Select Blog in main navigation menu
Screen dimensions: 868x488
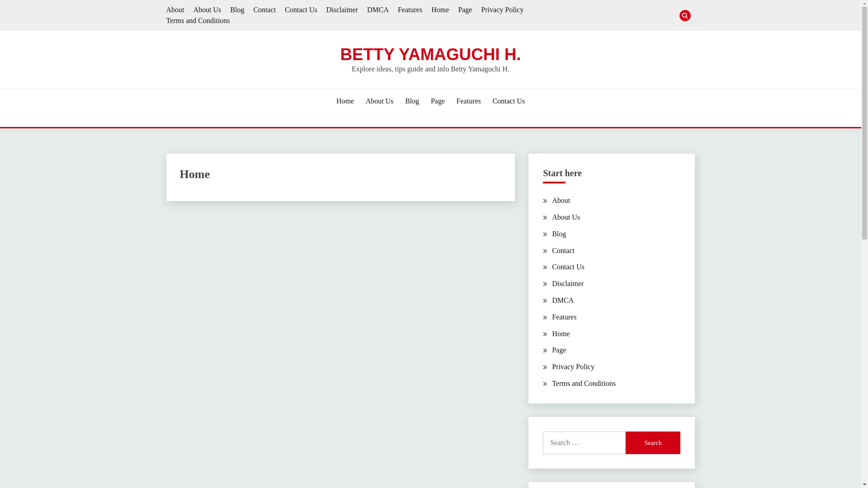point(412,101)
